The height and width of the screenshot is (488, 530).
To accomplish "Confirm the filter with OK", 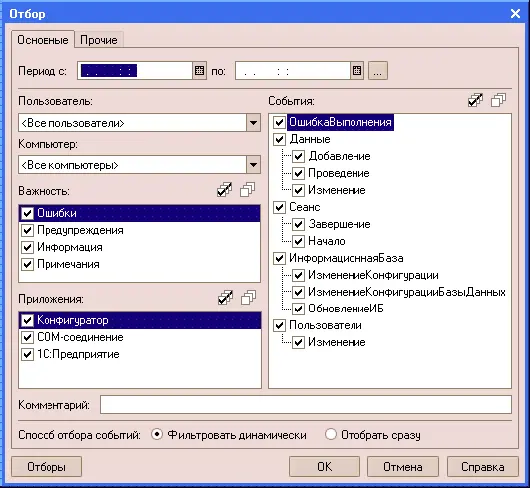I will pos(324,467).
